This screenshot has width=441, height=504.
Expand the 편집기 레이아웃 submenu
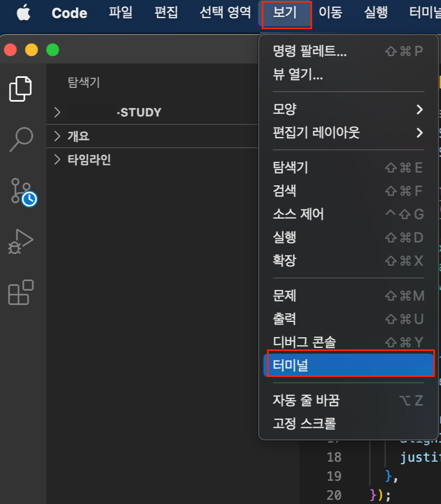tap(348, 132)
